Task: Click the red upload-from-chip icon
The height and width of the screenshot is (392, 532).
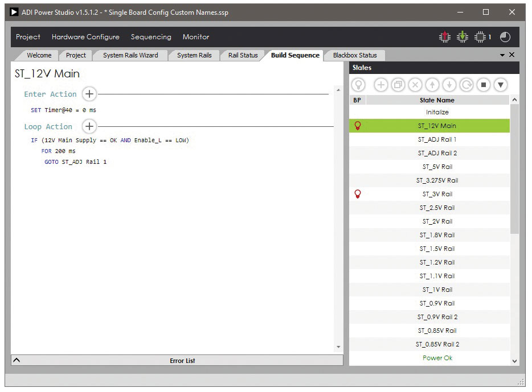Action: point(444,37)
